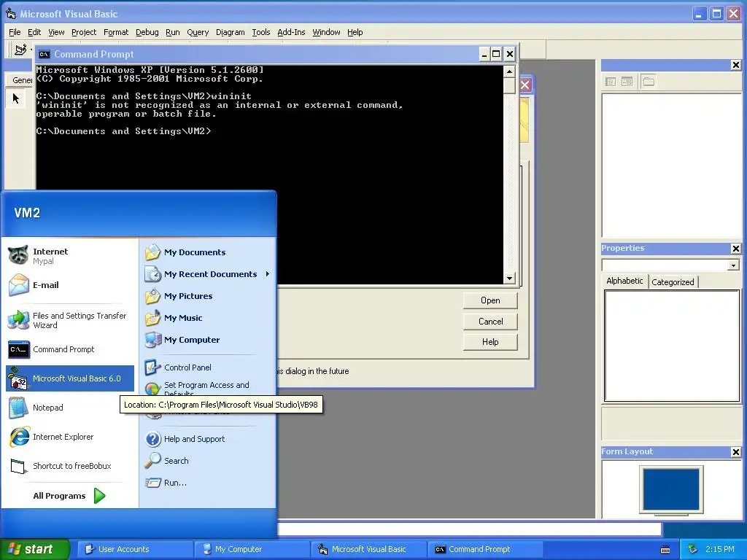
Task: Switch to Microsoft Visual Basic taskbar button
Action: tap(368, 550)
